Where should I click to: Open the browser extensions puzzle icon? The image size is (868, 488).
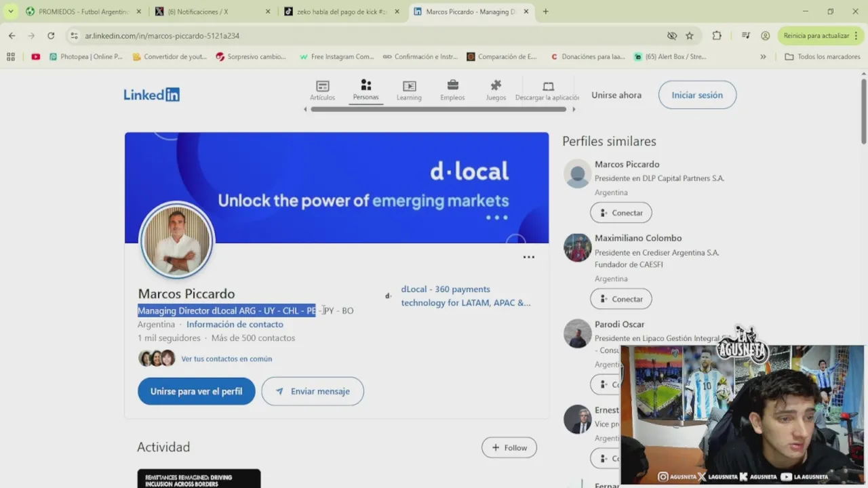click(x=717, y=36)
